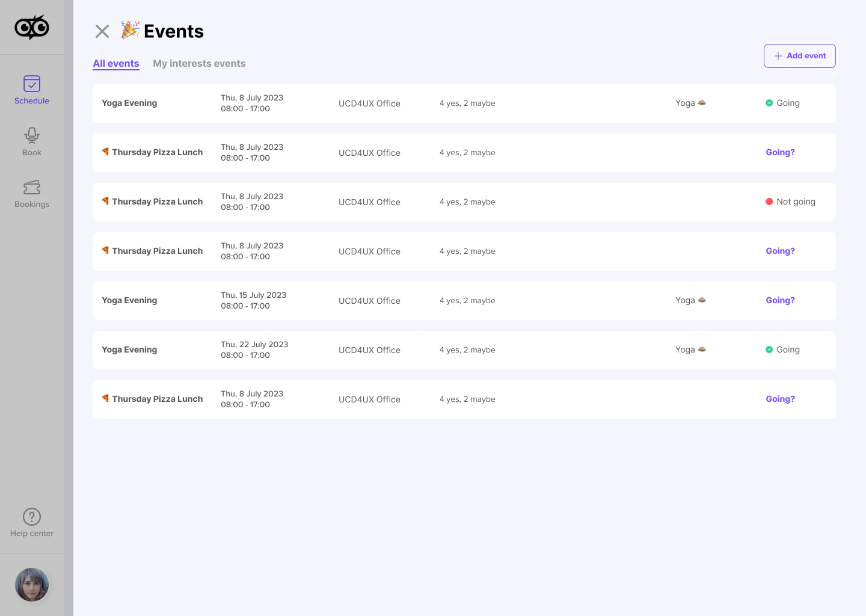Click Going status on 22 July Yoga Evening
This screenshot has height=616, width=866.
pos(782,350)
